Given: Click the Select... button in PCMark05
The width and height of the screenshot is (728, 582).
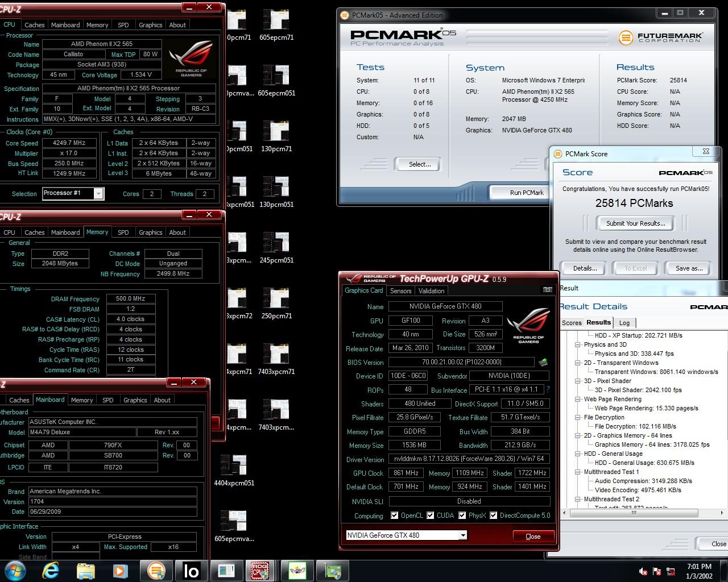Looking at the screenshot, I should (x=420, y=164).
